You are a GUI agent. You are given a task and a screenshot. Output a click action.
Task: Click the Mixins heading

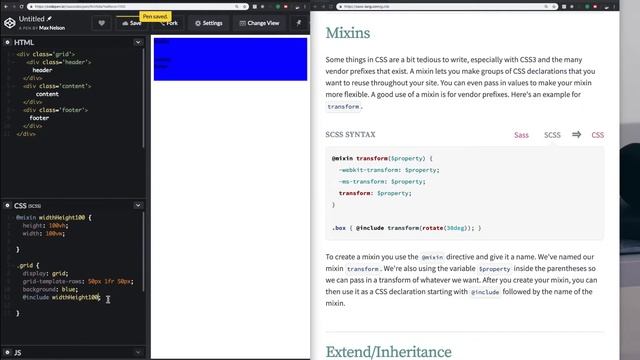click(348, 33)
